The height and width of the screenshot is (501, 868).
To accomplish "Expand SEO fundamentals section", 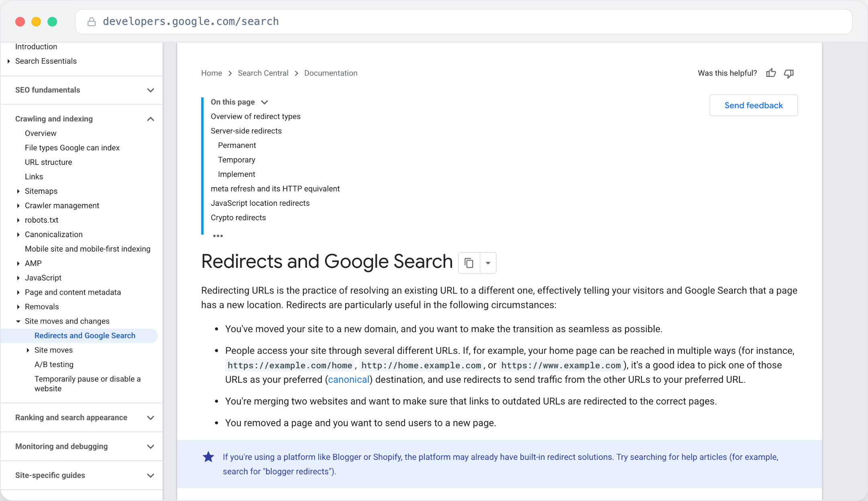I will tap(151, 90).
